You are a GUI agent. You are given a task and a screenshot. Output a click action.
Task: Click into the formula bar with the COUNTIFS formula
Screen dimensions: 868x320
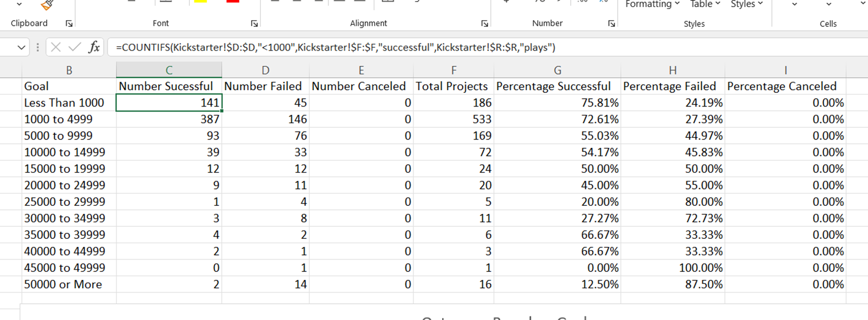pos(487,47)
